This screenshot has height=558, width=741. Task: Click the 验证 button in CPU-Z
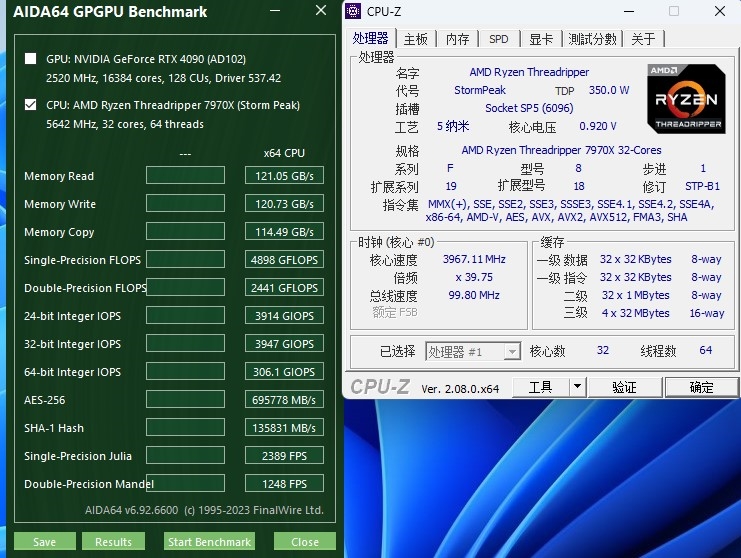tap(624, 388)
